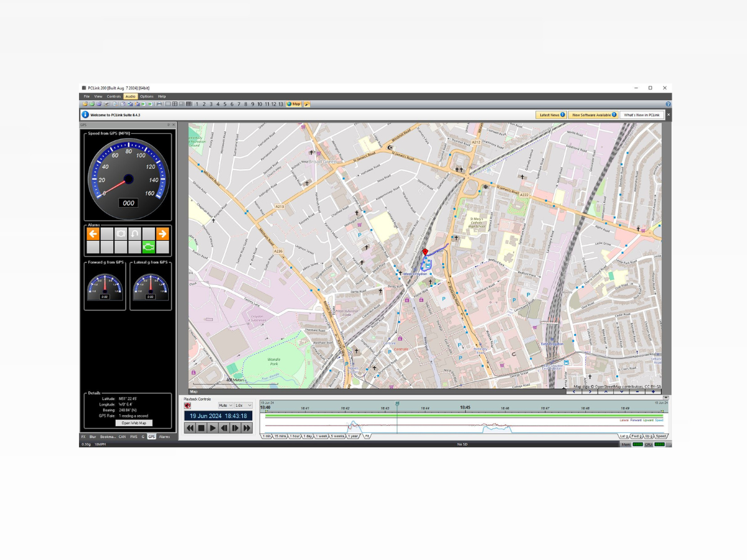The image size is (747, 560).
Task: Select camera channel 9 in the toolbar
Action: click(253, 104)
